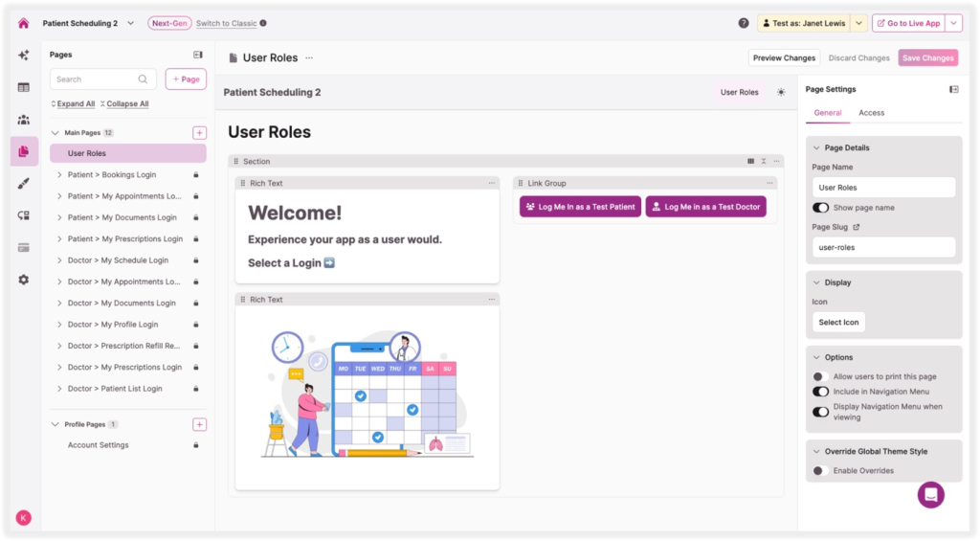The image size is (980, 541).
Task: Add a page to Main Pages with plus icon
Action: click(x=199, y=132)
